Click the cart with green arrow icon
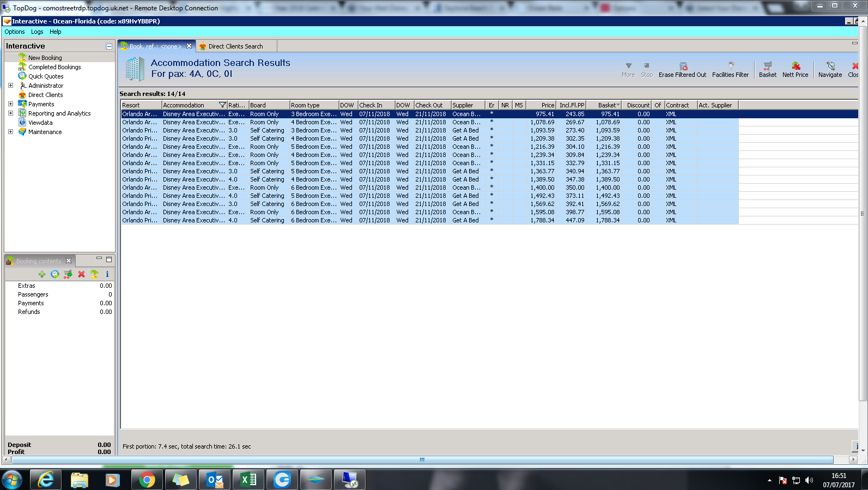 [x=68, y=274]
